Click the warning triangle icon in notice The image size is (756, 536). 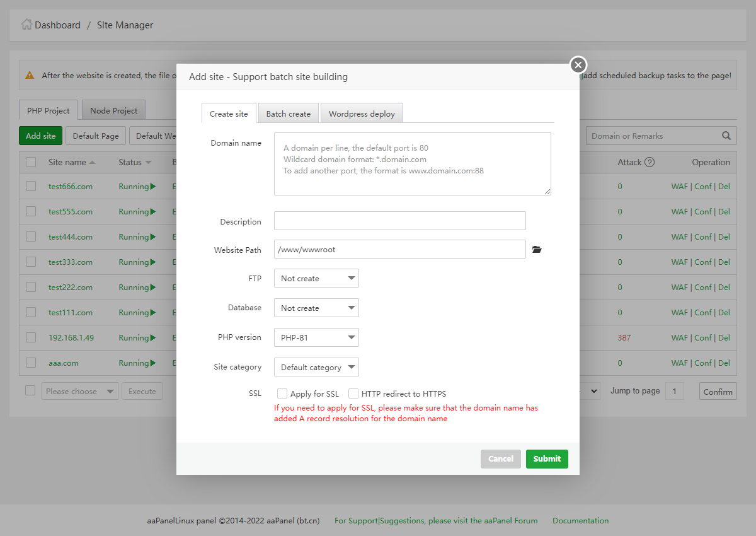pos(30,75)
